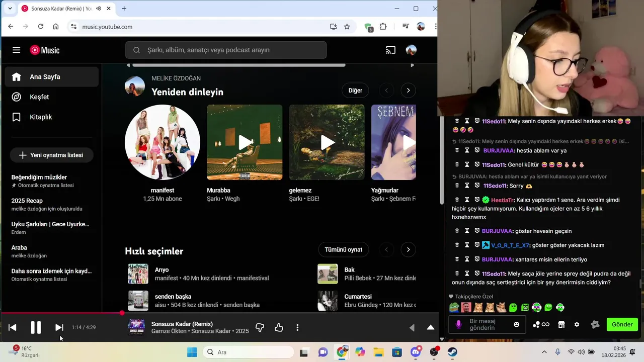
Task: Click the Gönder send button
Action: pos(622,324)
